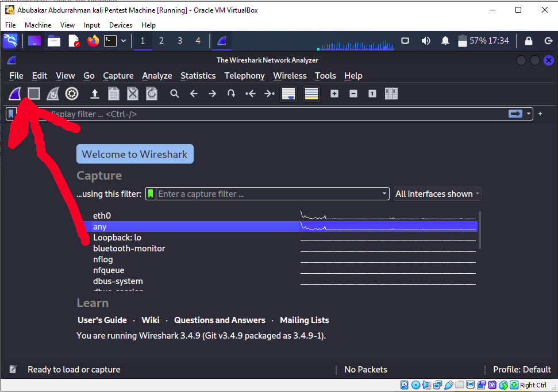The width and height of the screenshot is (558, 392).
Task: Click interface list vertical scrollbar
Action: 480,230
